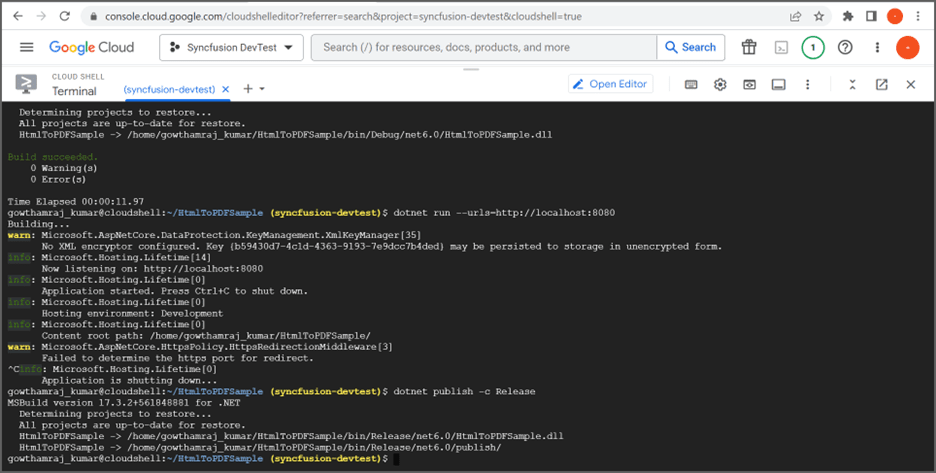Toggle the on-screen keyboard icon
Screen dimensions: 936x473
tap(691, 85)
